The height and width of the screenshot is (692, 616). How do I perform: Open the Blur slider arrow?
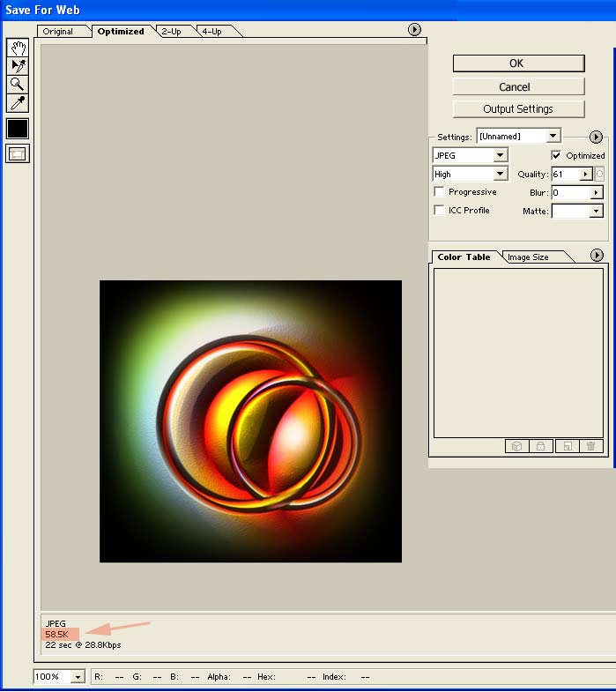point(596,192)
